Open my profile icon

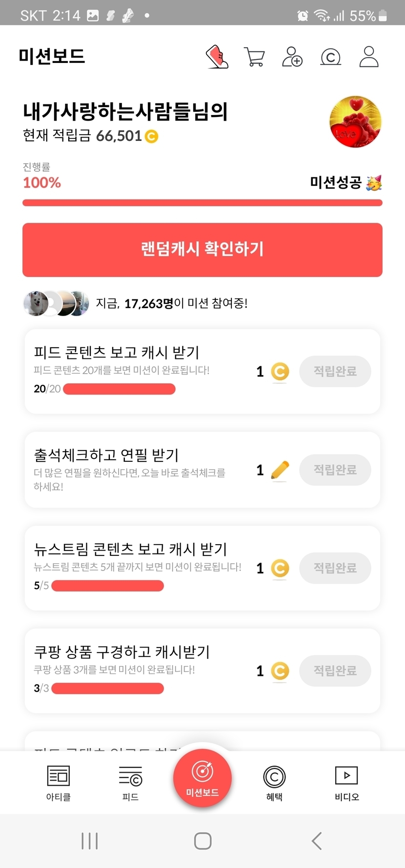(369, 57)
